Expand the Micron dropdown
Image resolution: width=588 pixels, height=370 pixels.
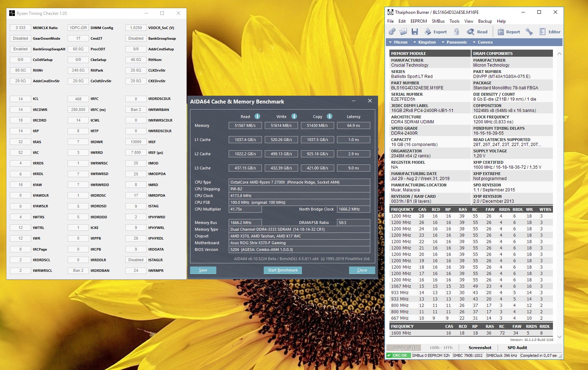tap(398, 42)
